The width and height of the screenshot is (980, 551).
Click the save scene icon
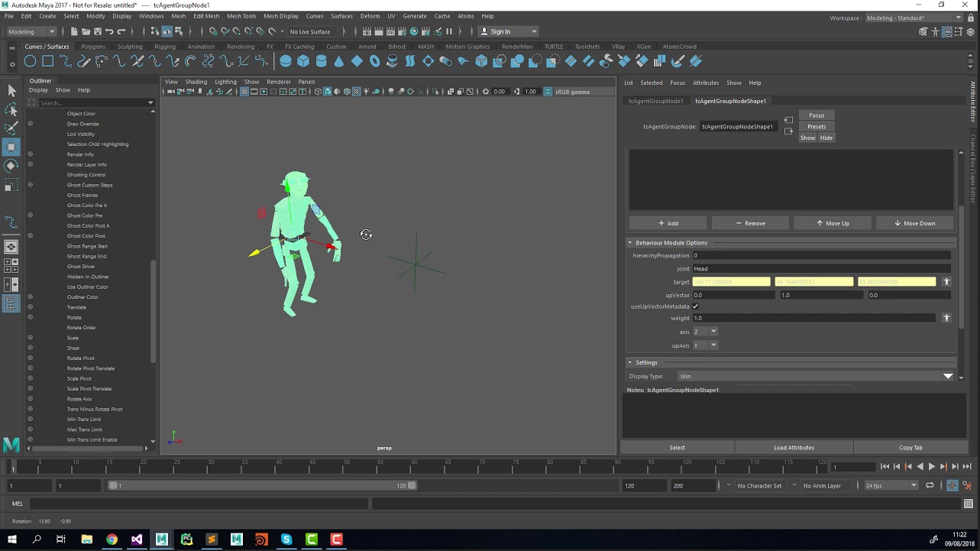[97, 31]
